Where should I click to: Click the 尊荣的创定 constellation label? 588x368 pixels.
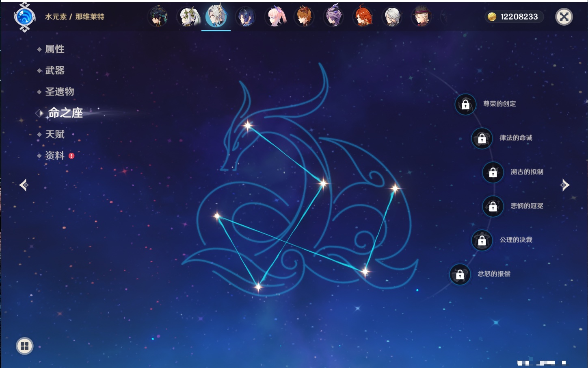499,104
